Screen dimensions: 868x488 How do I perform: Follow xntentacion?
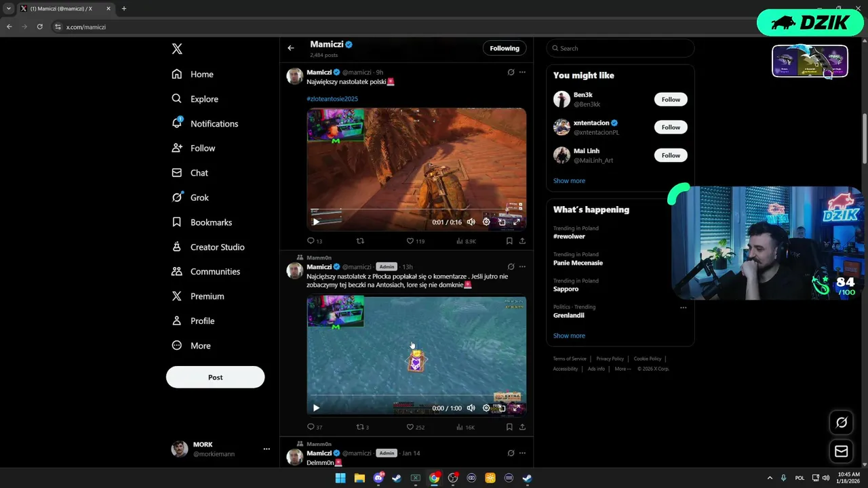pos(671,127)
